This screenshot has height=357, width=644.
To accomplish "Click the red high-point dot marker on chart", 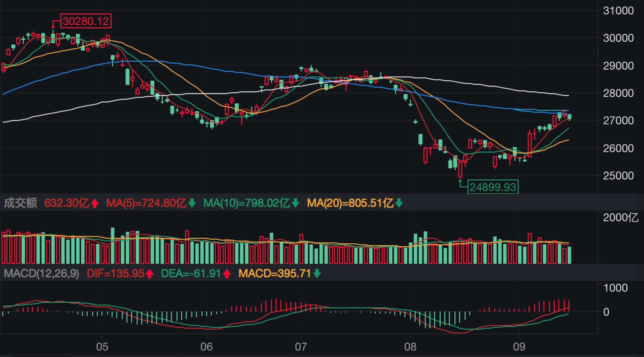I will [x=53, y=27].
